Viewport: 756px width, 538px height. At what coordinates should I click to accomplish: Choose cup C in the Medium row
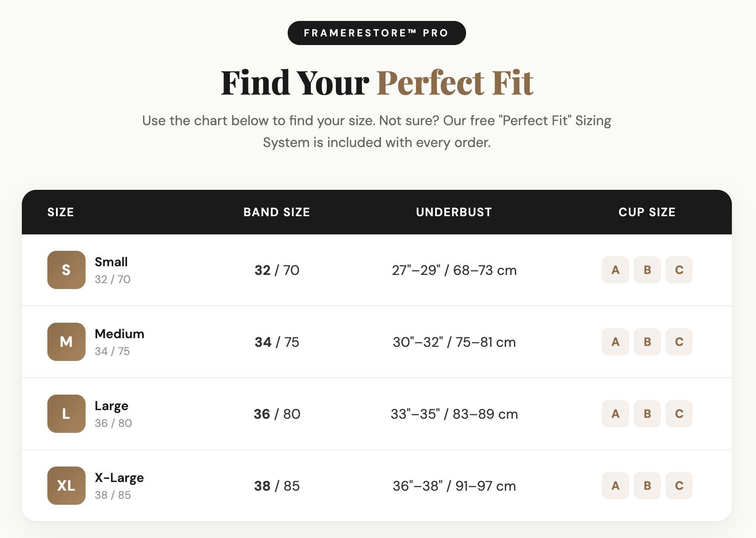pyautogui.click(x=679, y=342)
